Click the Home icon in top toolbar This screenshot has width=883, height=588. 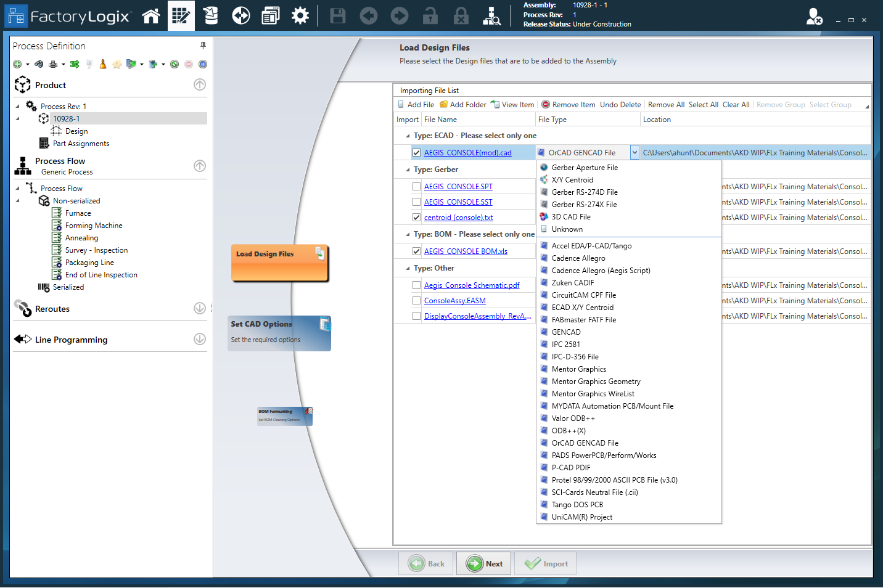[151, 16]
